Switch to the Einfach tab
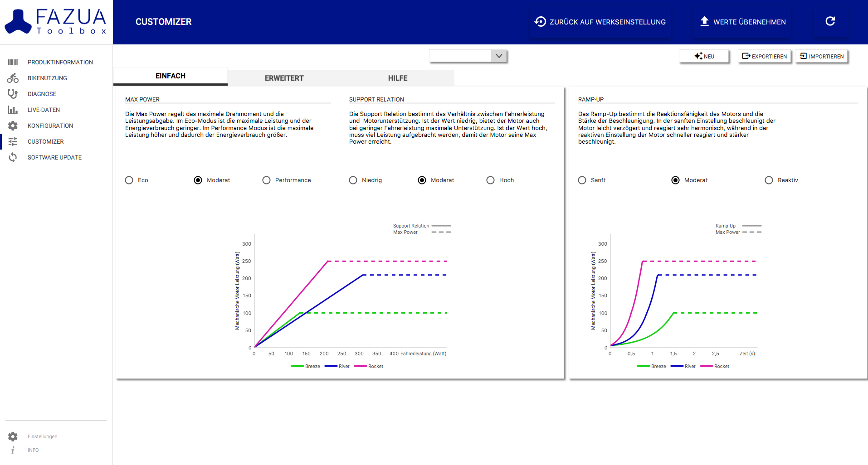This screenshot has height=465, width=868. pos(171,76)
